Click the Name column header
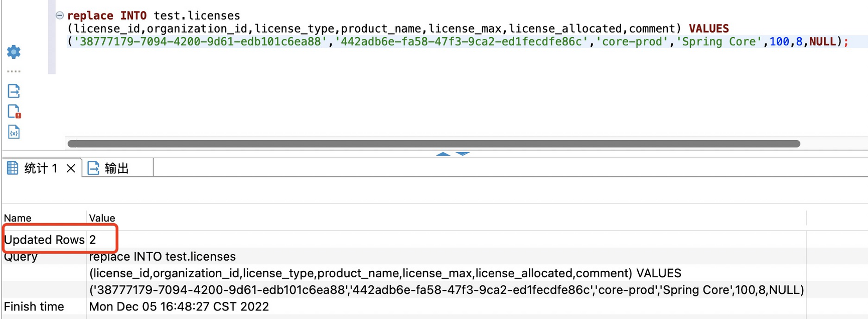The height and width of the screenshot is (319, 868). pos(18,218)
